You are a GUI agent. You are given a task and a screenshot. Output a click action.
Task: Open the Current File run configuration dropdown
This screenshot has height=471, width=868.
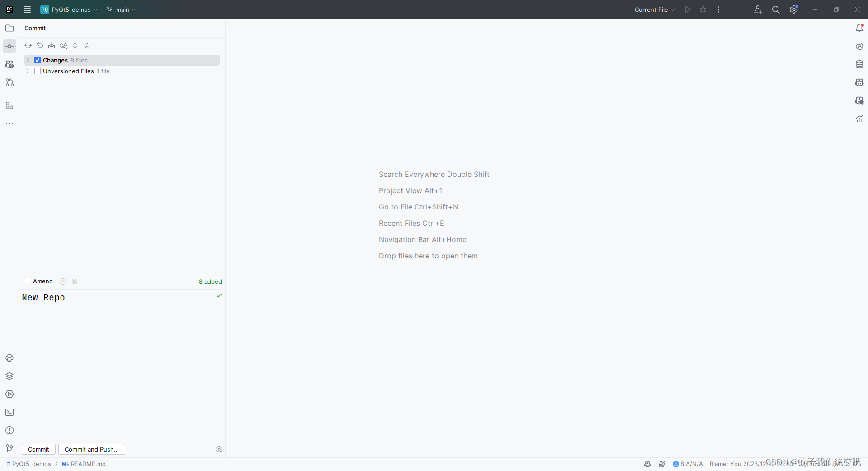[654, 10]
